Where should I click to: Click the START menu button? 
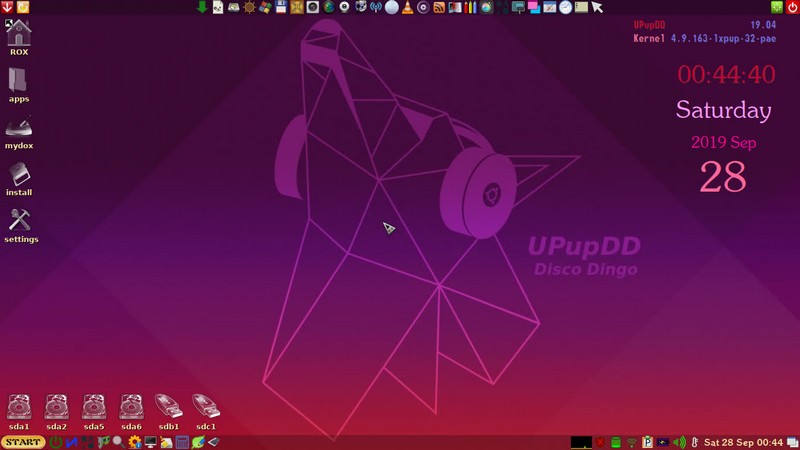tap(23, 442)
